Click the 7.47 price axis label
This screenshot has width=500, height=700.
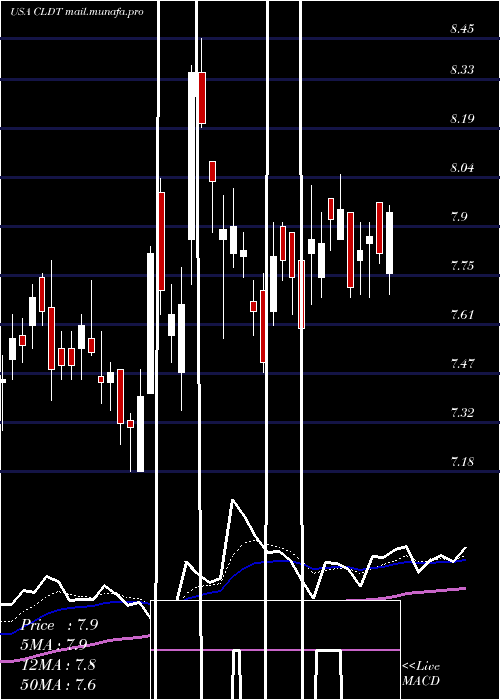(x=462, y=363)
